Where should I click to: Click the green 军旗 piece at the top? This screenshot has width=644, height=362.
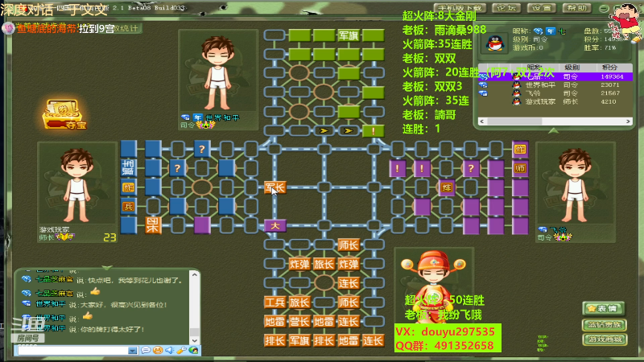[x=349, y=35]
